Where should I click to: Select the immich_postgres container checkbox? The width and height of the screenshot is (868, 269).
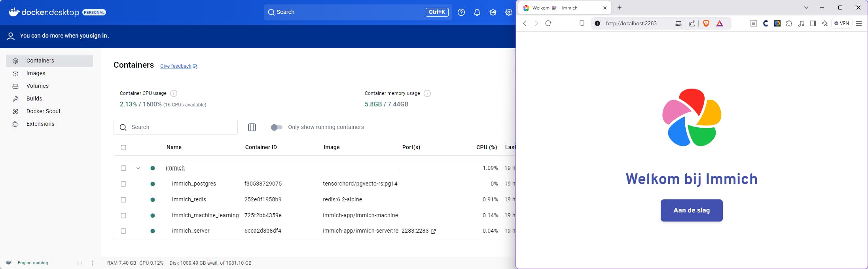(123, 184)
